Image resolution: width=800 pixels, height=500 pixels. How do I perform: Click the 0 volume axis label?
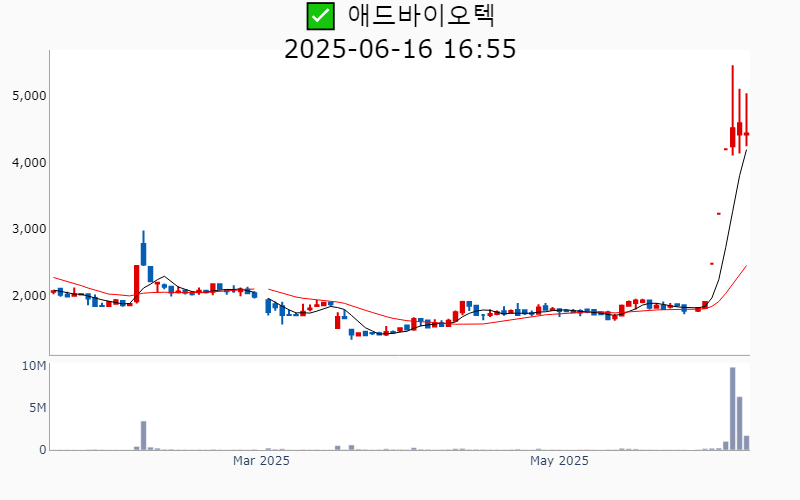pyautogui.click(x=43, y=450)
